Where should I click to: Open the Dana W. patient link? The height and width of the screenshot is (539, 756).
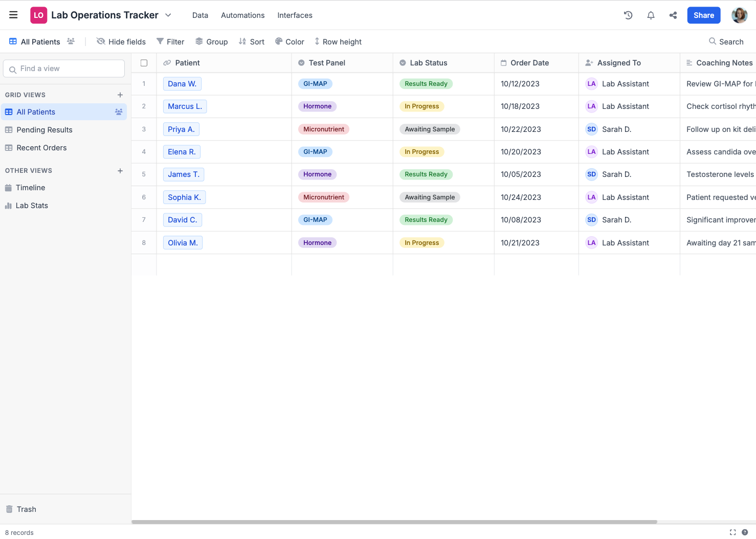pyautogui.click(x=182, y=84)
